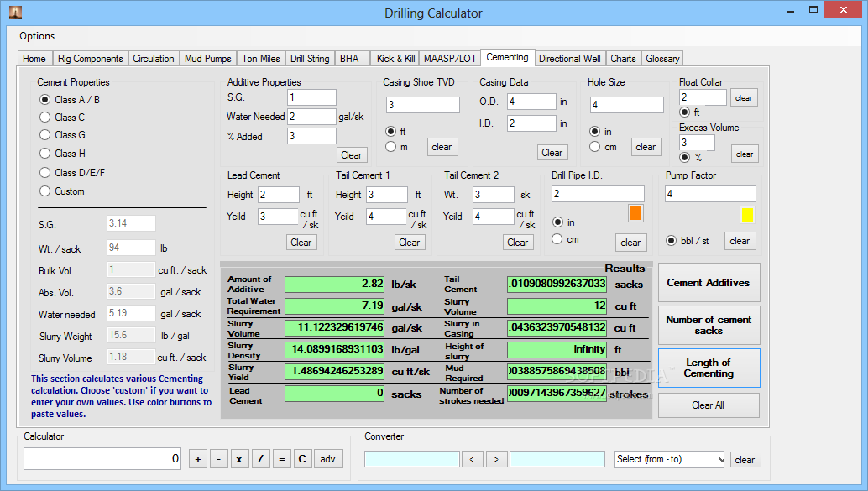Click the calculator divide button
The width and height of the screenshot is (868, 491).
[261, 459]
